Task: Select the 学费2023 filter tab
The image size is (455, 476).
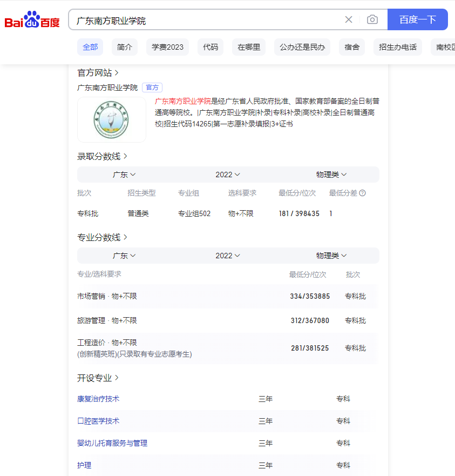Action: click(168, 47)
